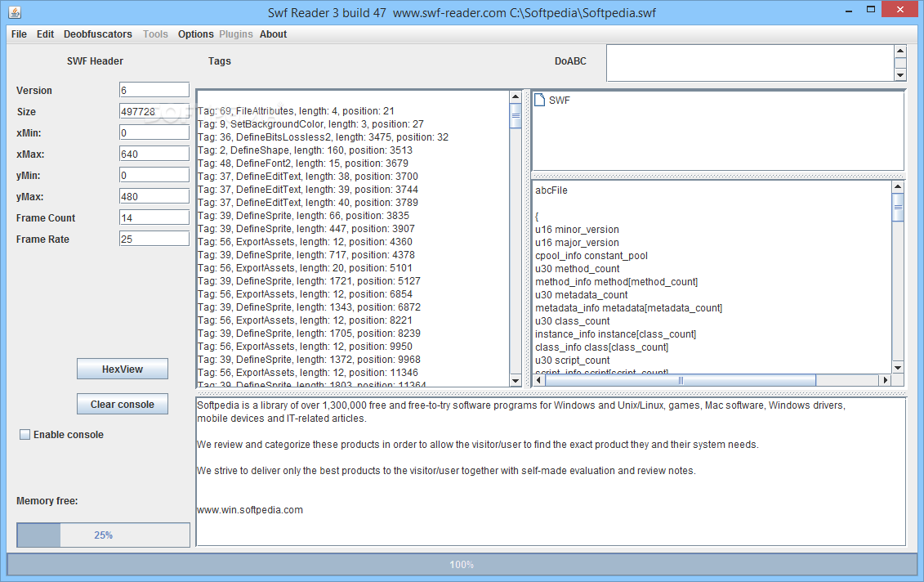Click the Size input field
Viewport: 924px width, 582px height.
click(x=154, y=111)
